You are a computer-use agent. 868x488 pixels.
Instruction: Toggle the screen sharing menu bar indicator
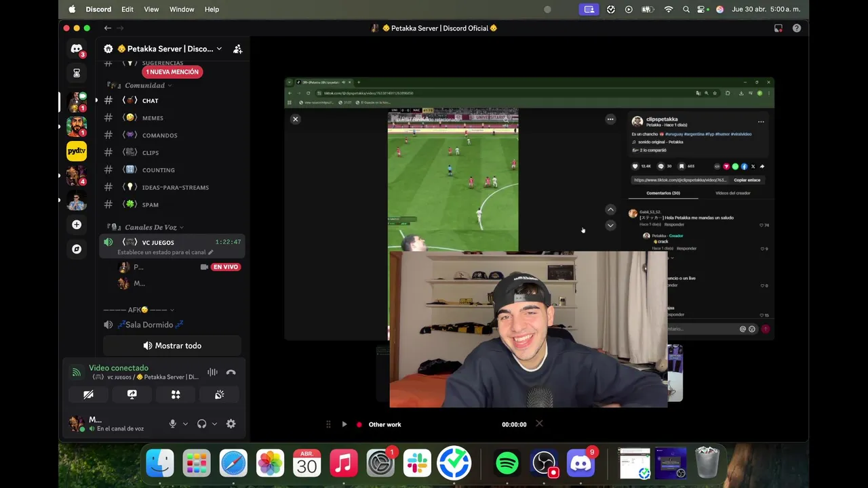pos(589,9)
